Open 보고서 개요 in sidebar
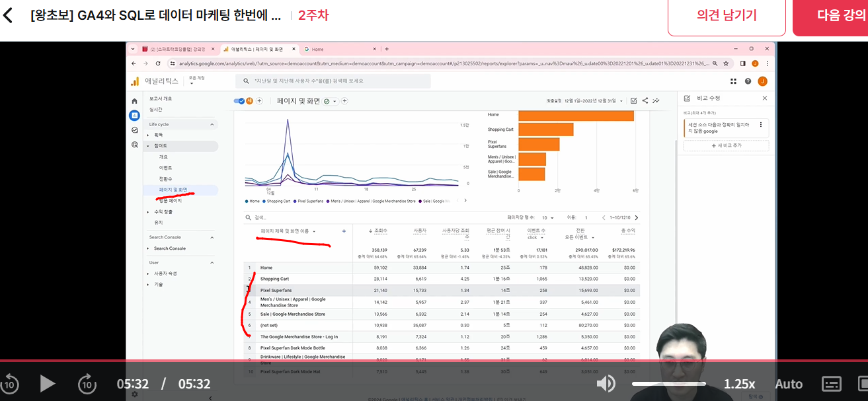The image size is (868, 401). (161, 98)
